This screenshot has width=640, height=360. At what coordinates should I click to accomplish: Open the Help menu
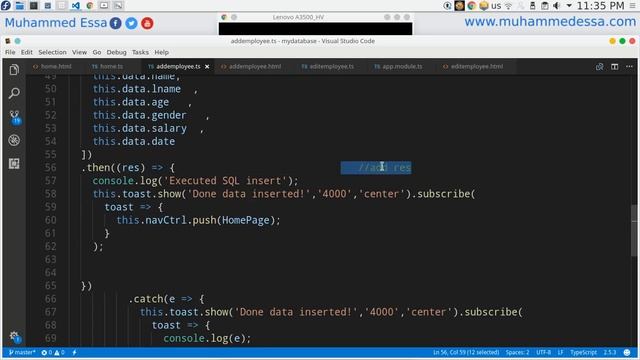[161, 52]
